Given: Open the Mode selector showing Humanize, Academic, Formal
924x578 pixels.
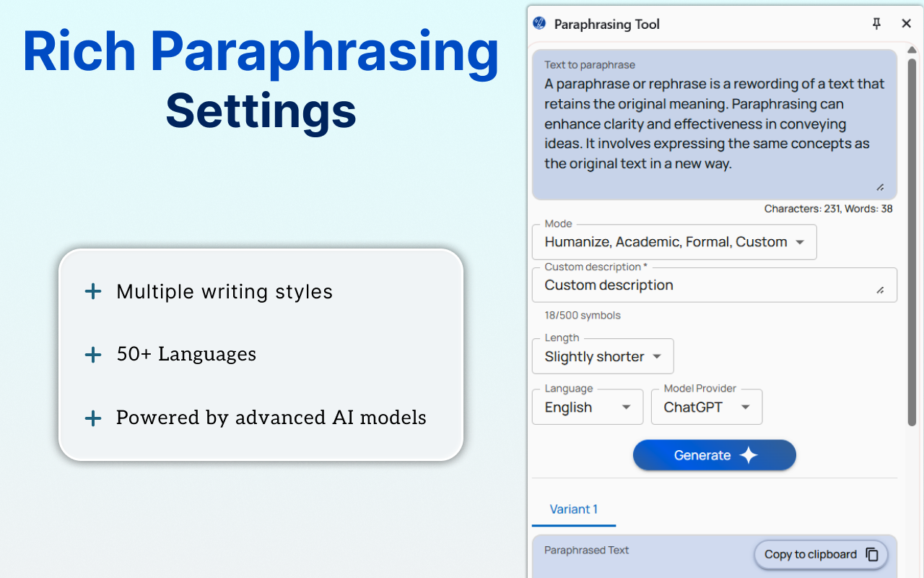Looking at the screenshot, I should click(674, 242).
